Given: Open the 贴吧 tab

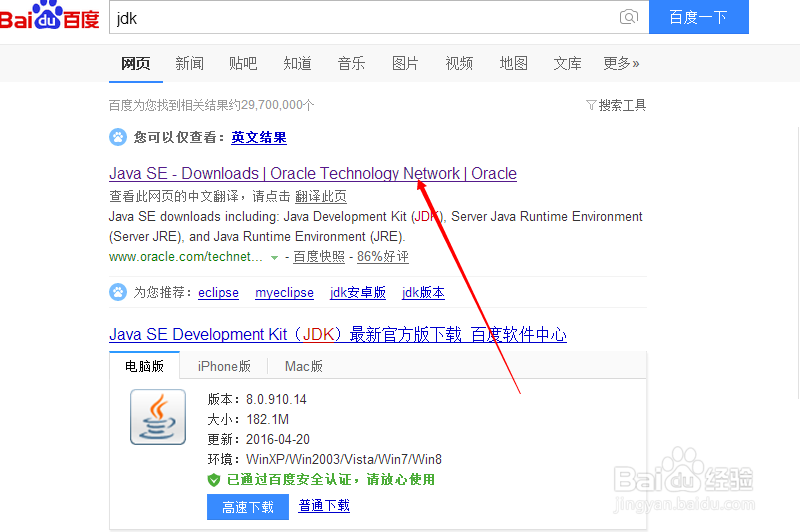Looking at the screenshot, I should click(x=243, y=63).
